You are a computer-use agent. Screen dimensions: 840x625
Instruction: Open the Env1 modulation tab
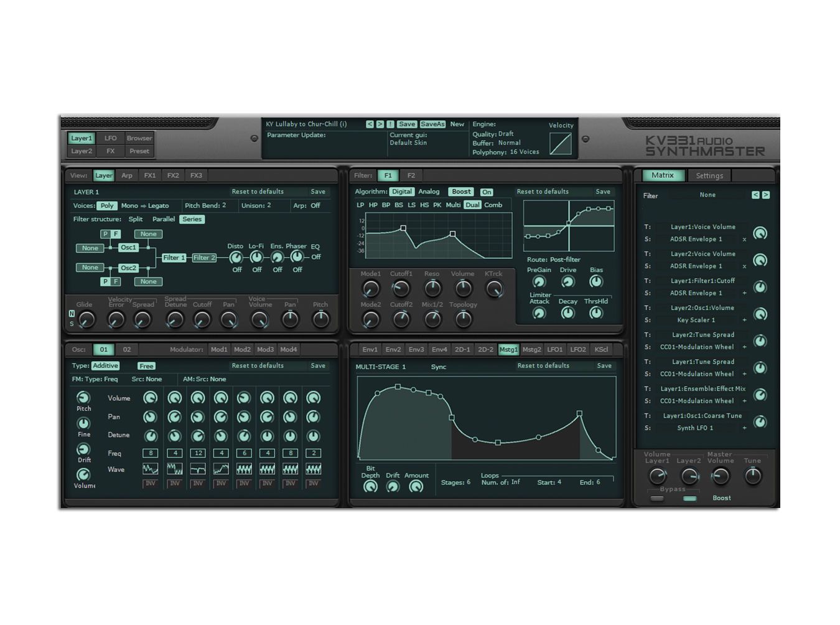(x=370, y=350)
